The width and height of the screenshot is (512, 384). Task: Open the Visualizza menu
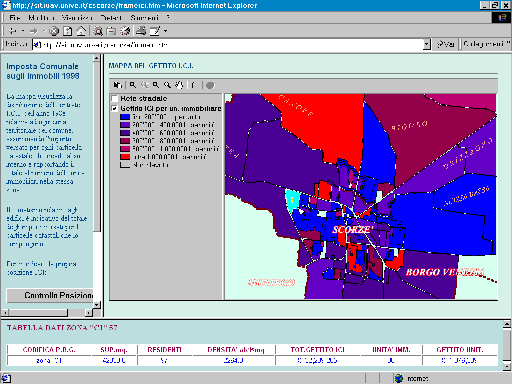[x=77, y=18]
